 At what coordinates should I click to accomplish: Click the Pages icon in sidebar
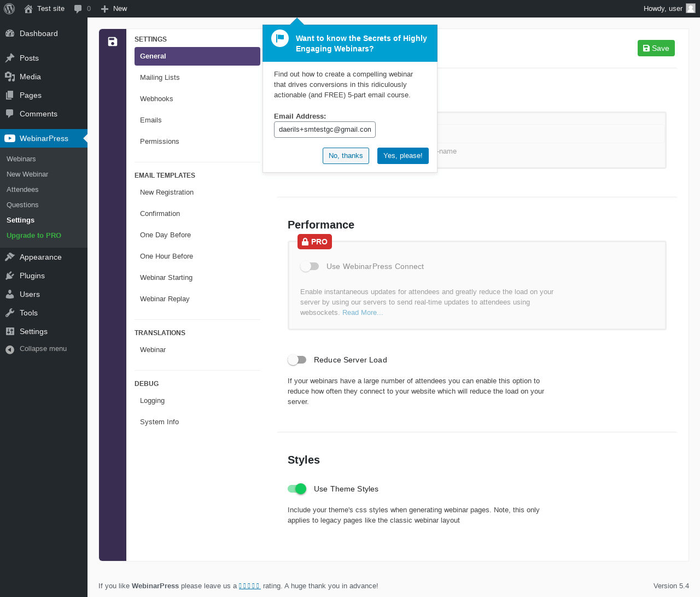click(10, 95)
